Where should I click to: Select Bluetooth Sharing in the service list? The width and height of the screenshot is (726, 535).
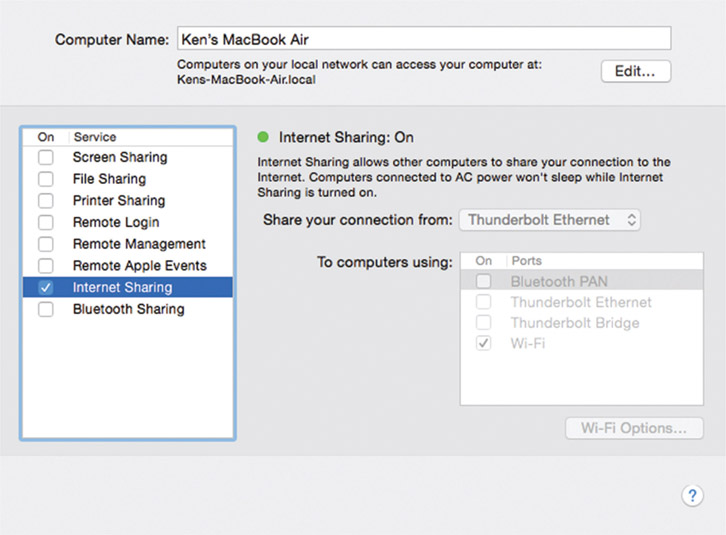pos(128,310)
